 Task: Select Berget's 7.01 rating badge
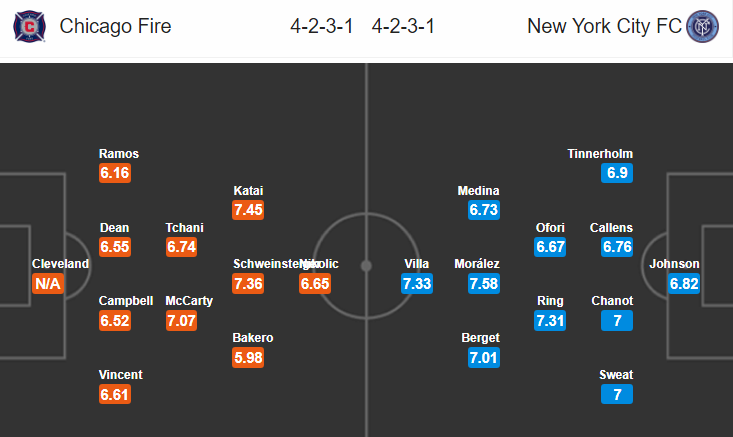484,358
